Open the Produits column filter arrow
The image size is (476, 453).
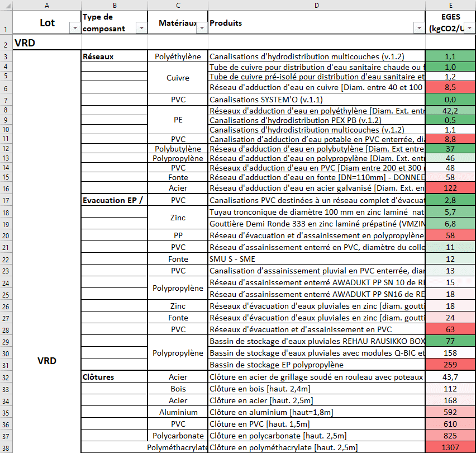tap(419, 29)
